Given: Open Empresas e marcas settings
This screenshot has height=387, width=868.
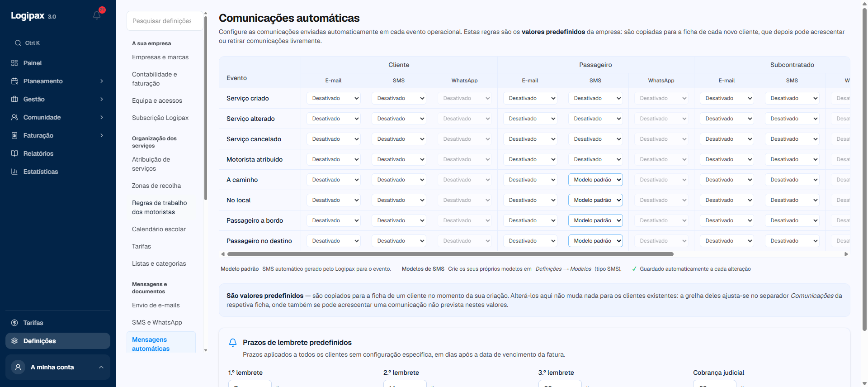Looking at the screenshot, I should coord(160,57).
